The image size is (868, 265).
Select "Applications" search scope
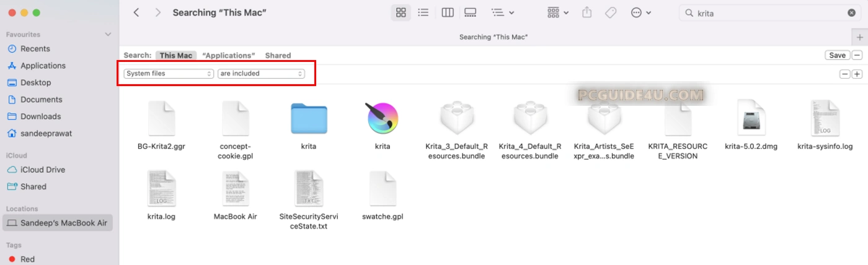(x=229, y=56)
